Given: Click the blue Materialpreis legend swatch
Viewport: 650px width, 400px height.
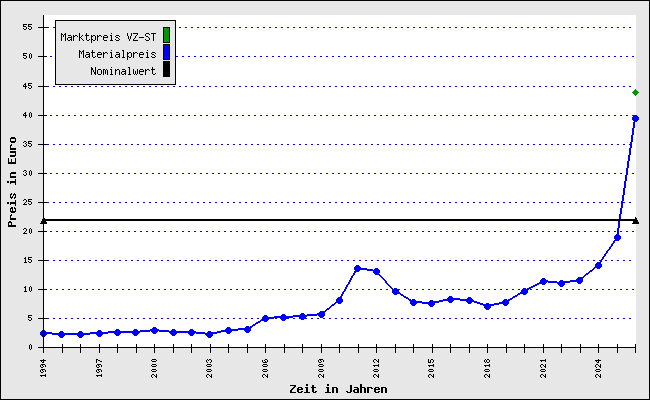Looking at the screenshot, I should [166, 53].
